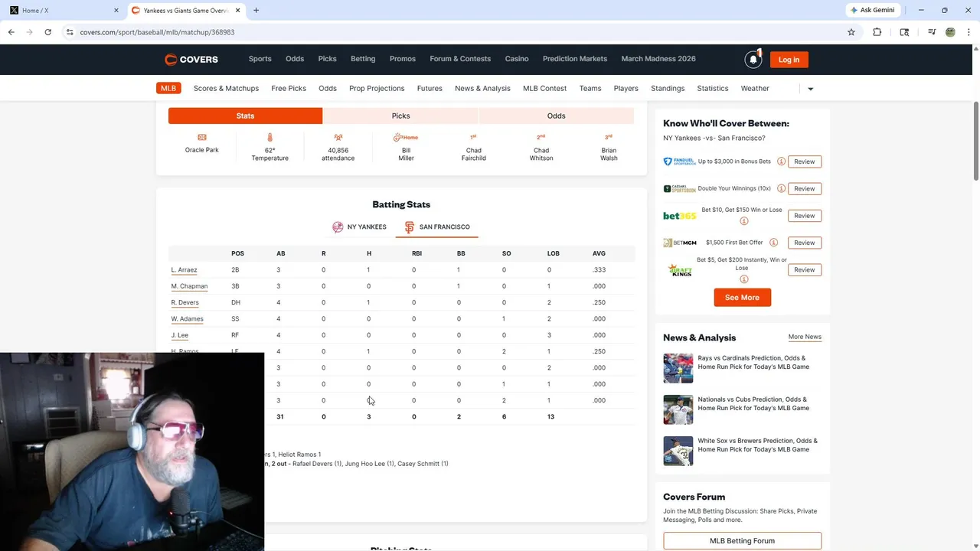Open W. Adames player link
Viewport: 980px width, 551px height.
click(187, 319)
